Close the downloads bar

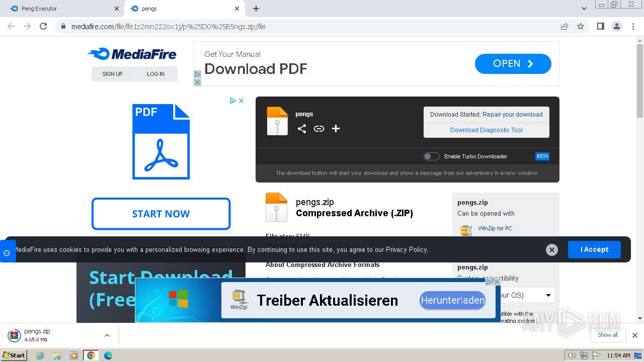coord(634,335)
